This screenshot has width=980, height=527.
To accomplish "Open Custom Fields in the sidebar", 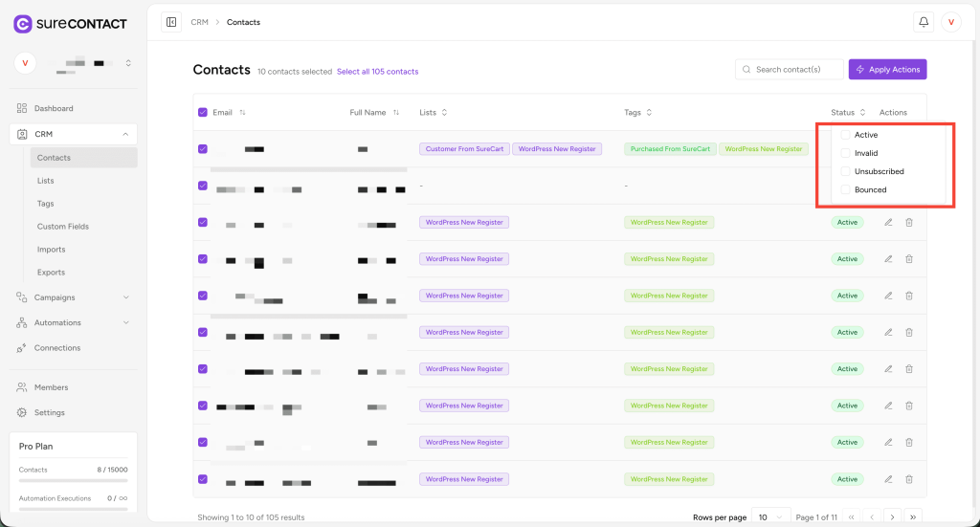I will [63, 227].
